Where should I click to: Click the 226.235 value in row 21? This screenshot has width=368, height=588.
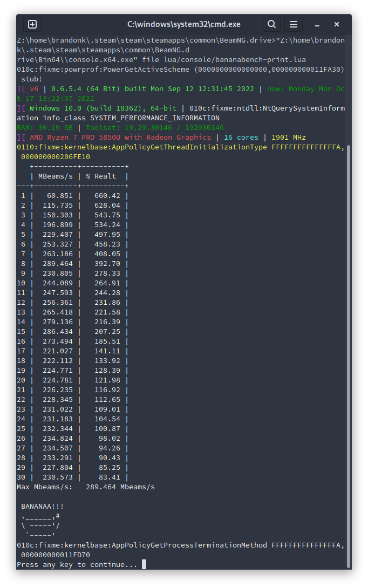point(58,390)
